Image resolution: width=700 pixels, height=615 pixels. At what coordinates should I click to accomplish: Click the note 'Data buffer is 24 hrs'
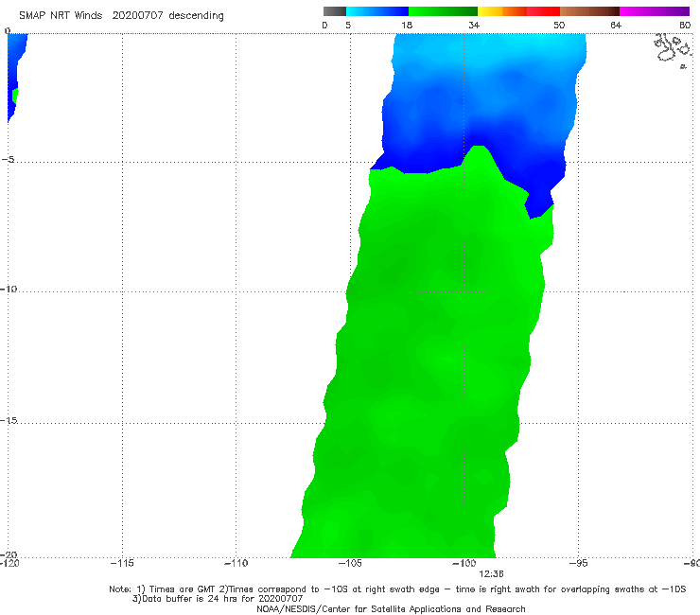218,599
